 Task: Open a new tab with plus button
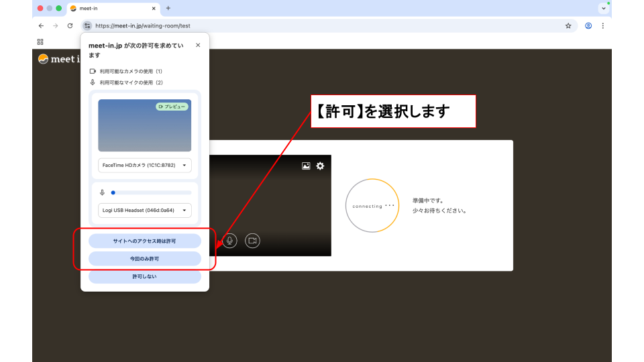pyautogui.click(x=168, y=8)
